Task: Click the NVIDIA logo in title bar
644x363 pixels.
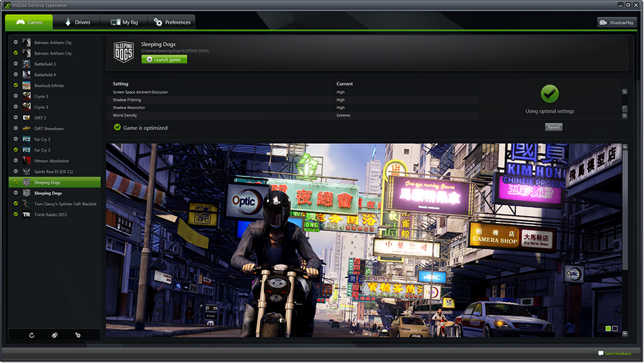Action: tap(7, 5)
